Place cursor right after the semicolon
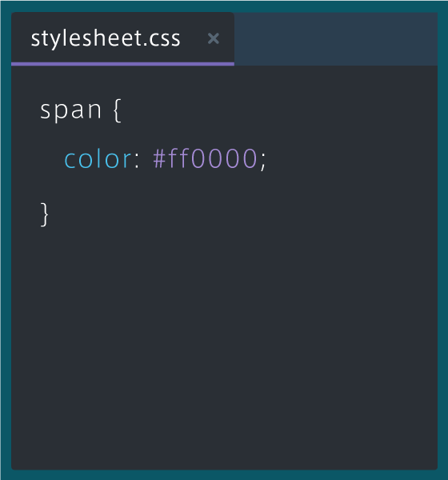This screenshot has height=480, width=448. pos(268,159)
